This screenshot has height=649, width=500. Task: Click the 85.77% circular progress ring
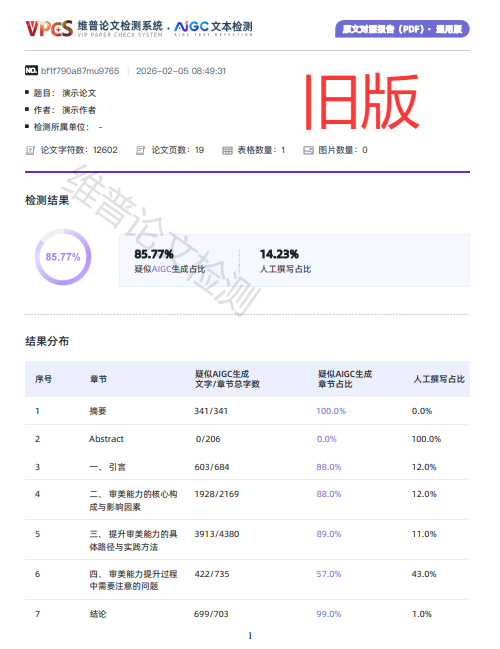63,257
